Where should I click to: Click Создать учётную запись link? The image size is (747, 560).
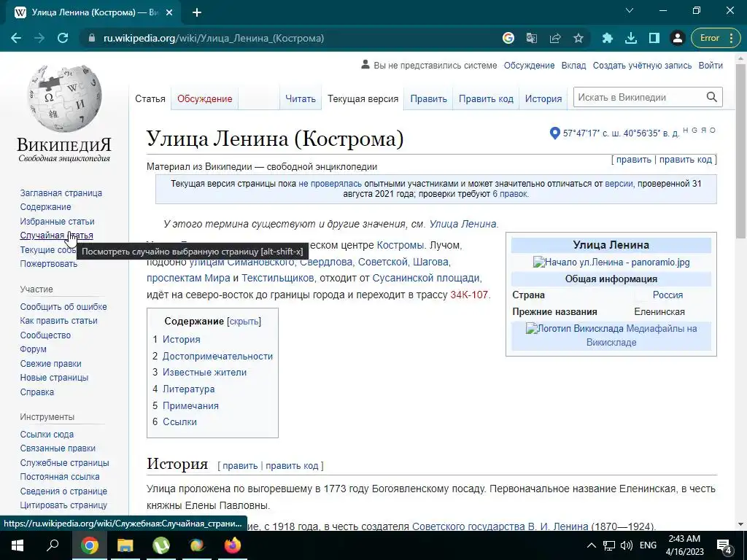tap(642, 65)
